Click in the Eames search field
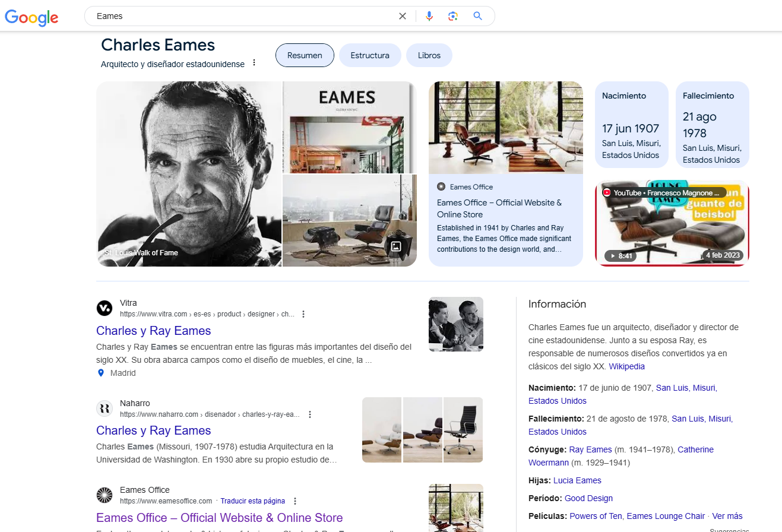Image resolution: width=782 pixels, height=532 pixels. click(243, 16)
